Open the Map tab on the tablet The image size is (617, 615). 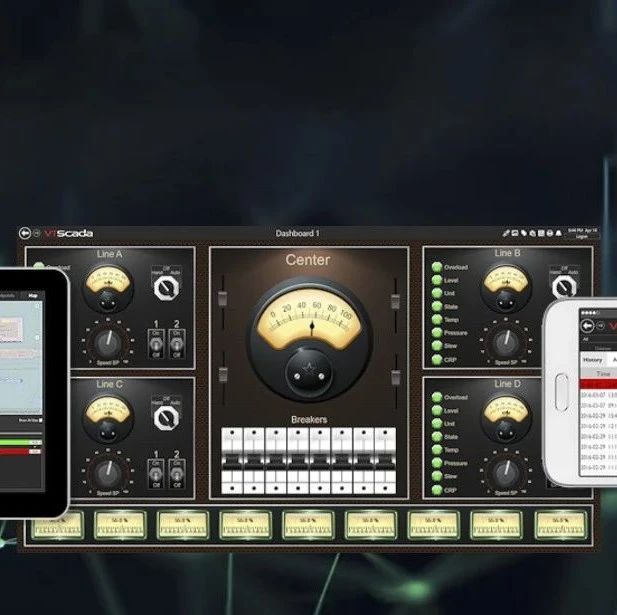(x=33, y=295)
